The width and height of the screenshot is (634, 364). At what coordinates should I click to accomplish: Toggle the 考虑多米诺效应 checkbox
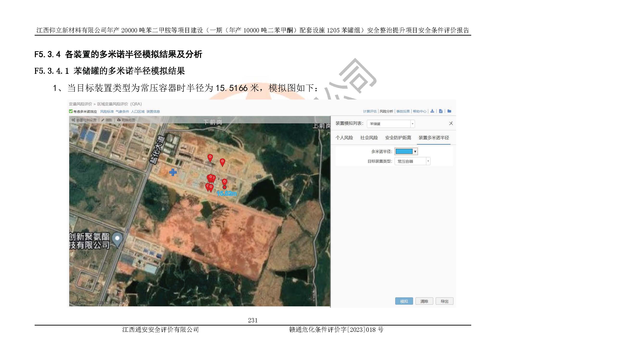[71, 112]
